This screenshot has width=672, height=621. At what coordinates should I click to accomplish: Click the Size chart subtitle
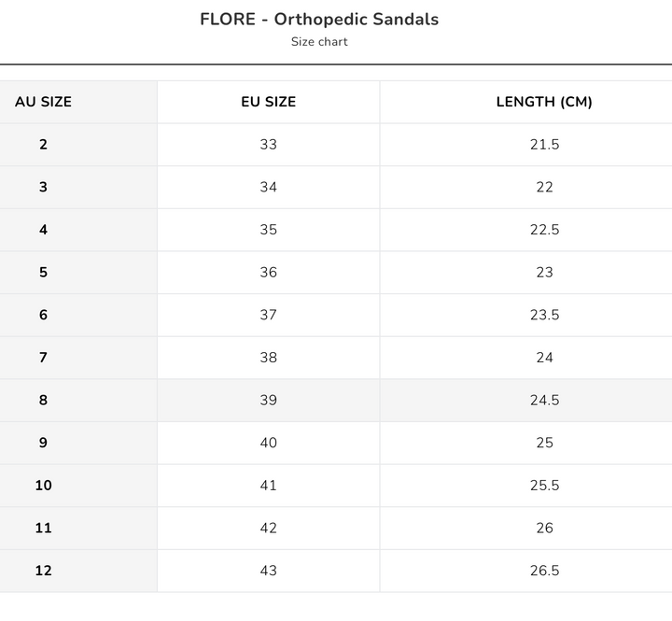point(319,42)
